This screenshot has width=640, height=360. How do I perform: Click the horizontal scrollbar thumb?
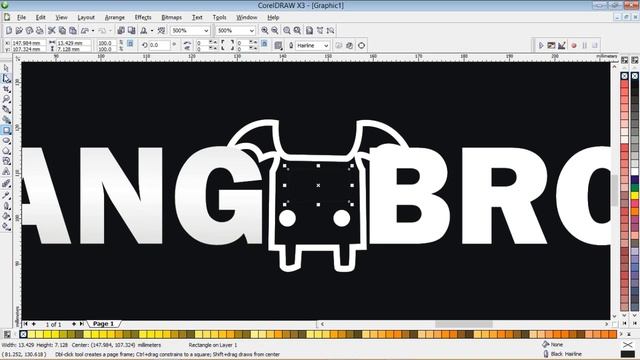464,324
